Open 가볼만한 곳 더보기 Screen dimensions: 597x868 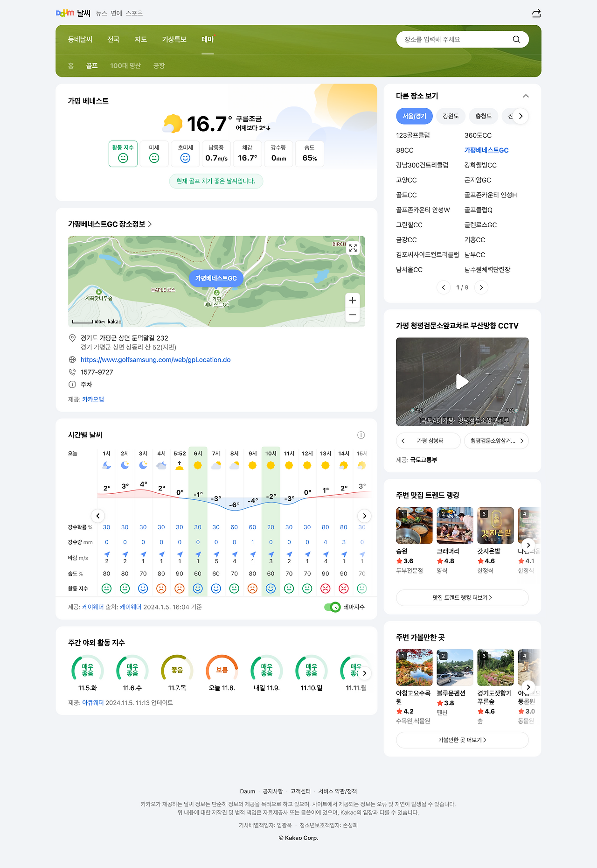coord(462,740)
